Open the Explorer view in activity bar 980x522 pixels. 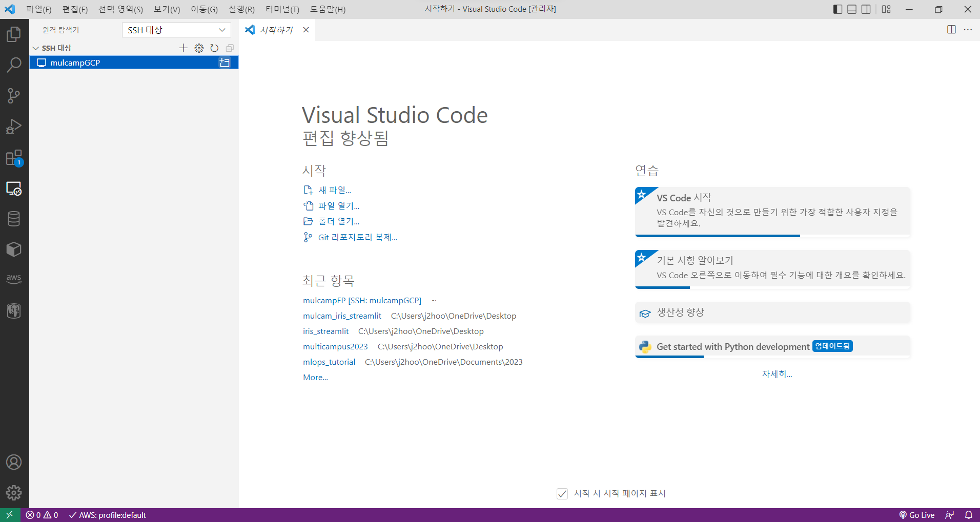(14, 34)
